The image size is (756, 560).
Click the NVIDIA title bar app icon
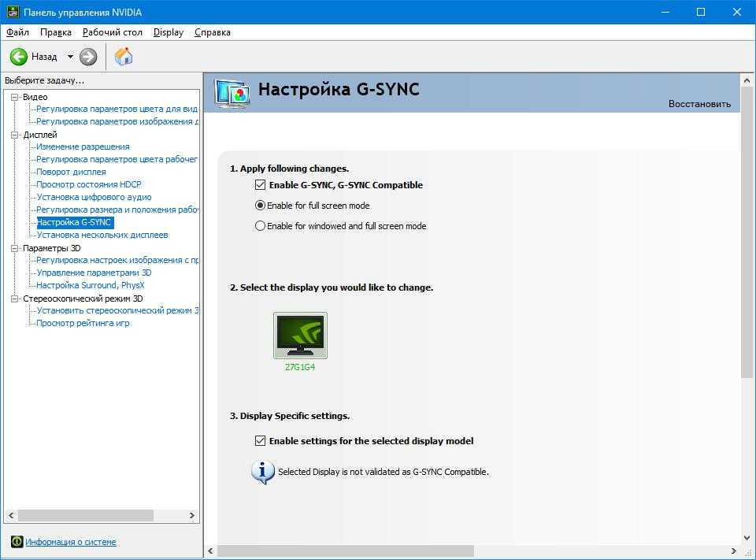point(13,12)
